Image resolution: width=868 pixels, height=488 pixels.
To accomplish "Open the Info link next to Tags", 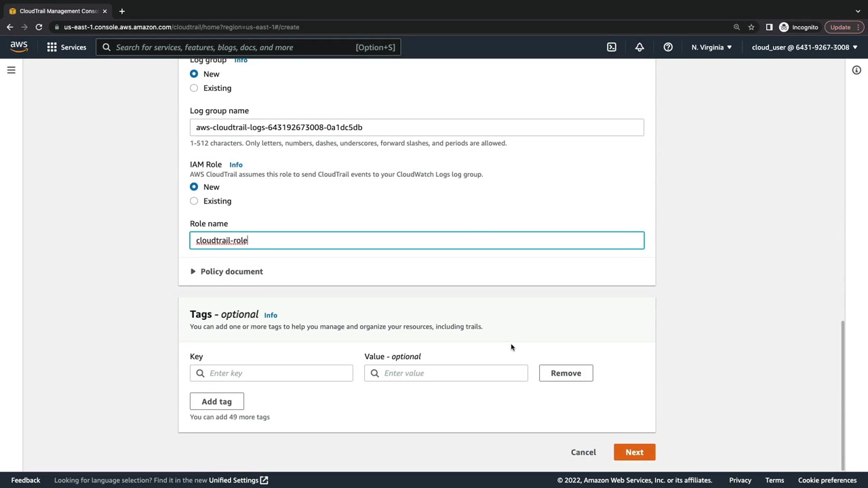I will (x=271, y=315).
